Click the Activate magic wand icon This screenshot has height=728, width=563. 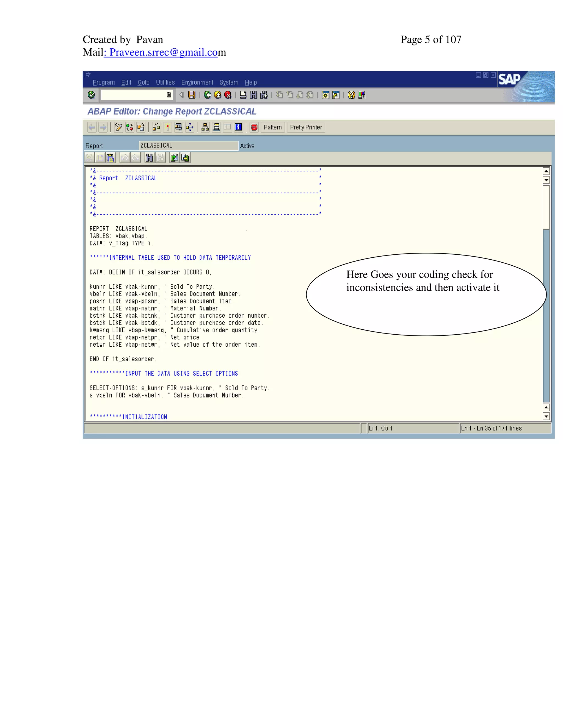coord(168,127)
